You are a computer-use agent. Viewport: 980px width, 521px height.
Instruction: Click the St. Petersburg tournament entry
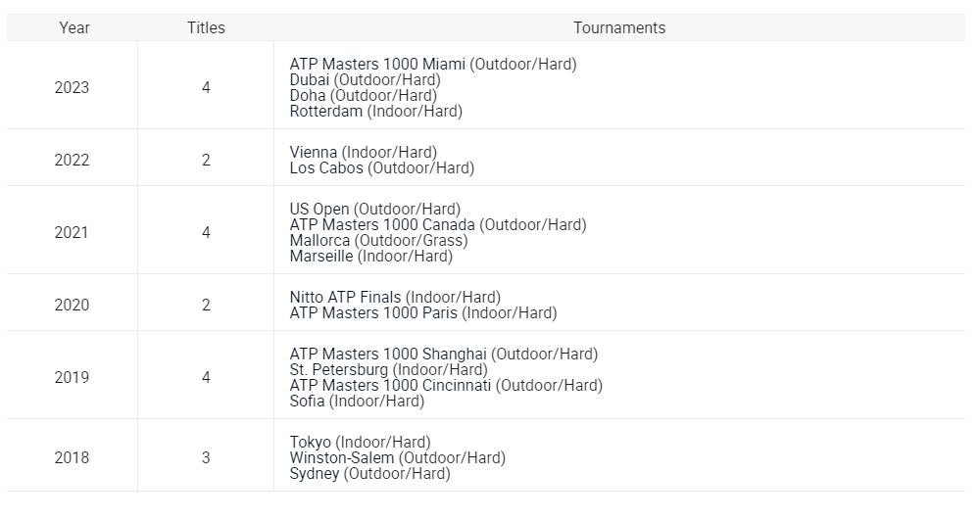pyautogui.click(x=389, y=370)
